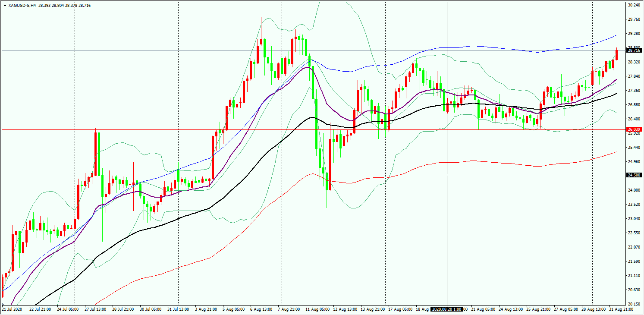Click the 31 Aug 21:00 time axis label
Viewport: 644px width, 315px height.
click(621, 309)
